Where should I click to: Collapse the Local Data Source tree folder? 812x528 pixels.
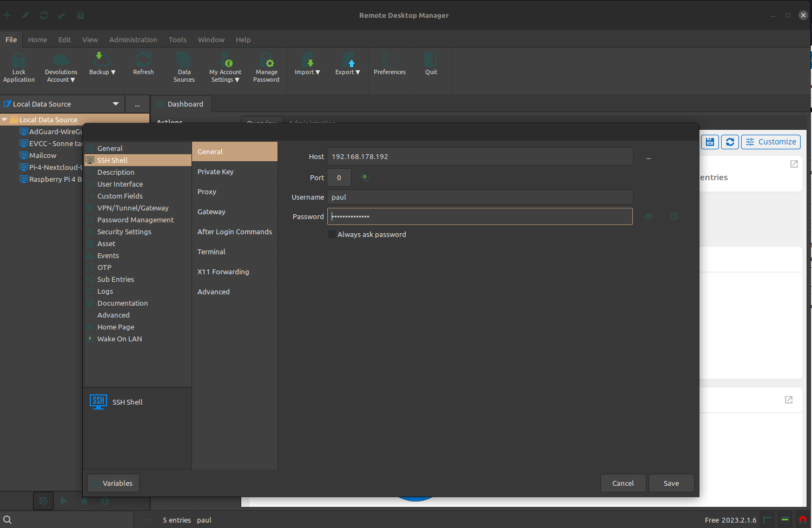(5, 120)
